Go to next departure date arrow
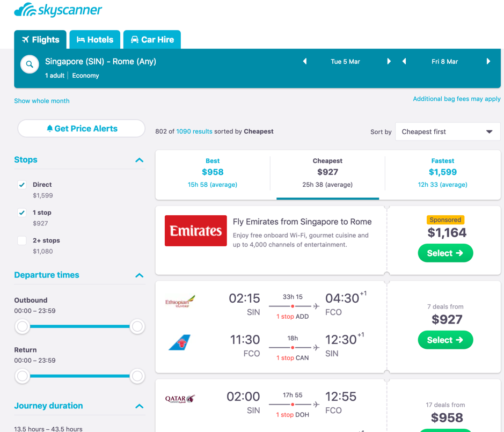The image size is (504, 432). tap(389, 62)
